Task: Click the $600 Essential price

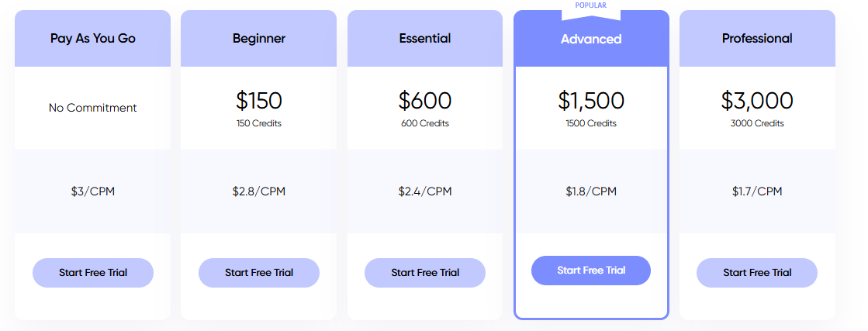Action: (425, 101)
